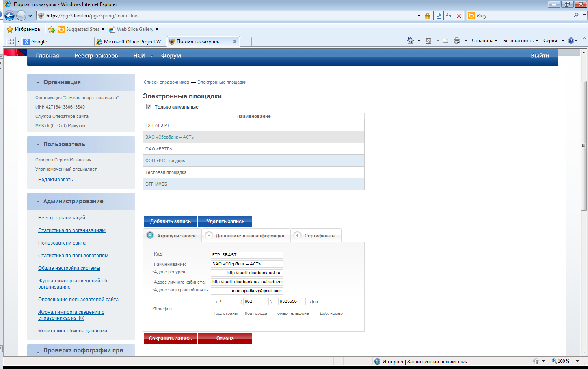This screenshot has width=588, height=369.
Task: Click the Suggested Sites icon
Action: 61,29
